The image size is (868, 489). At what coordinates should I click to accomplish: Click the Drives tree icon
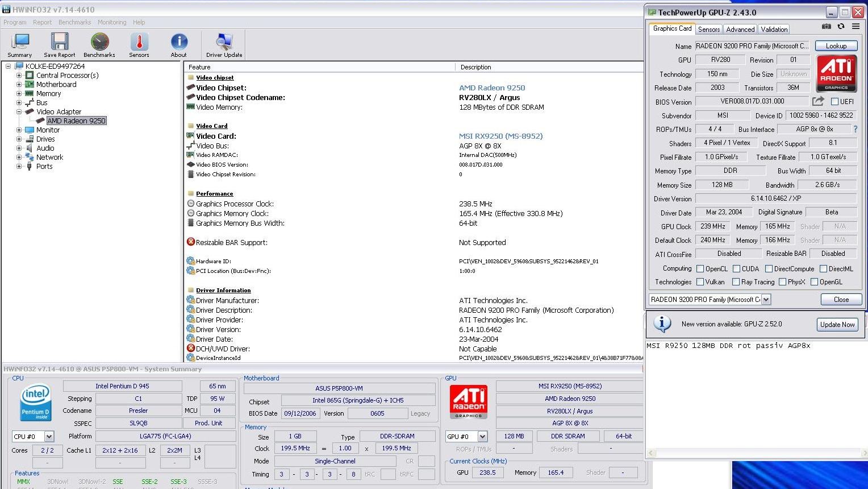coord(30,139)
